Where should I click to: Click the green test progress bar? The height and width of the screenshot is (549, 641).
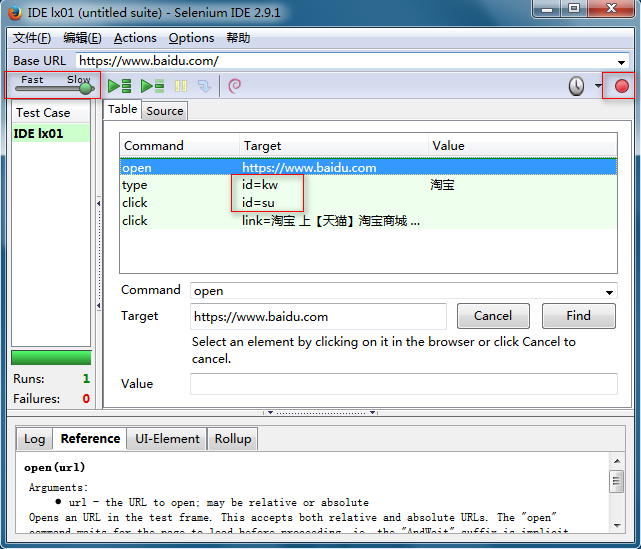click(x=51, y=358)
